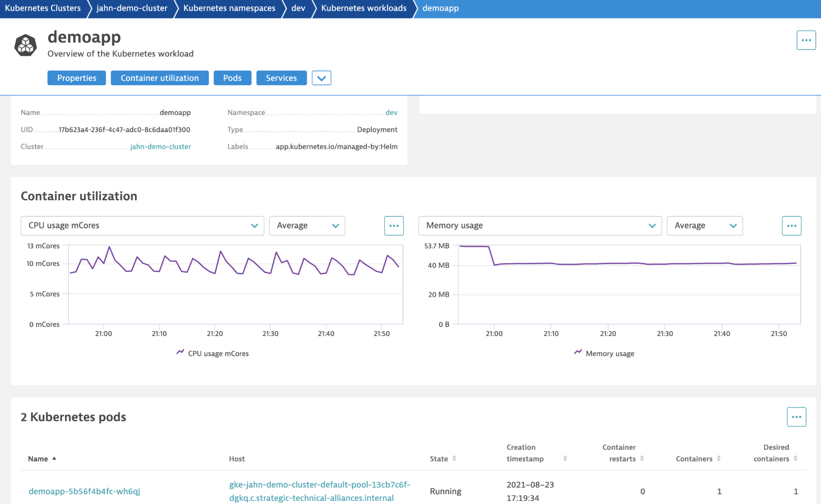This screenshot has width=821, height=504.
Task: Open the jahn-demo-cluster link
Action: [x=161, y=147]
